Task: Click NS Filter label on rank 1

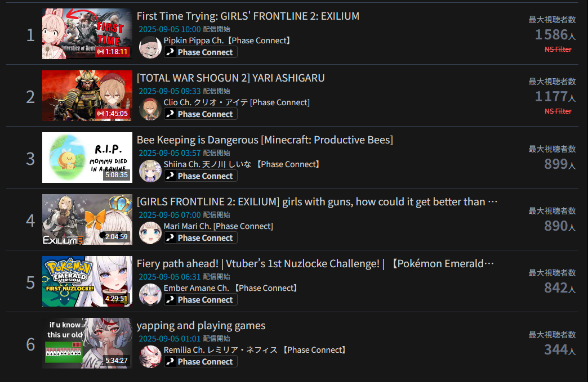Action: (x=558, y=50)
